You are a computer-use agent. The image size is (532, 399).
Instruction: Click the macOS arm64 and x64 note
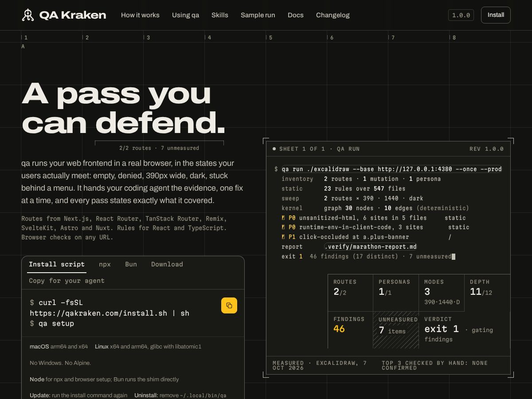pyautogui.click(x=59, y=346)
